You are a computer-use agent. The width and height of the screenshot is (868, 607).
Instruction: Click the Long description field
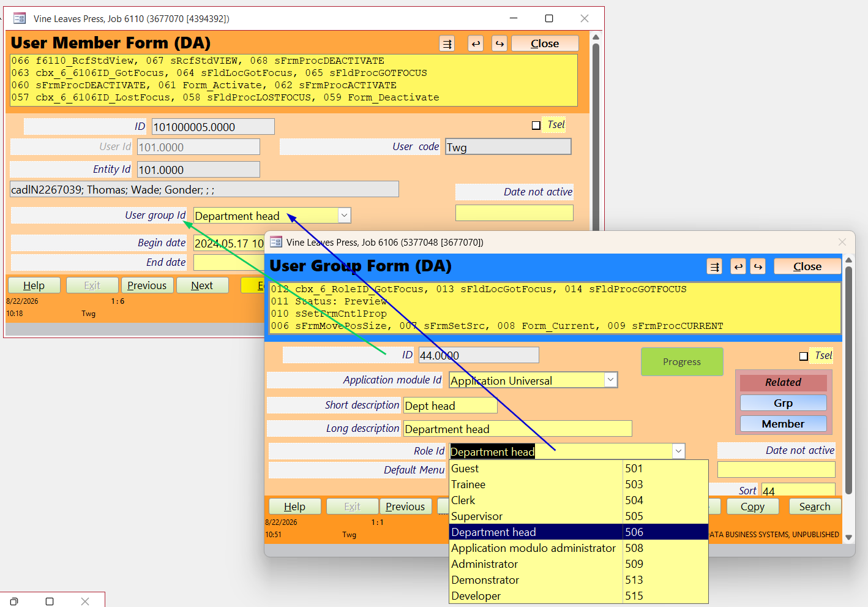click(518, 429)
